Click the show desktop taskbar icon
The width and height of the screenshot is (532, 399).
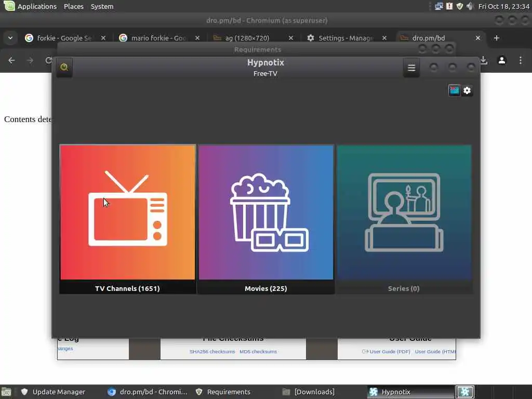[x=6, y=392]
